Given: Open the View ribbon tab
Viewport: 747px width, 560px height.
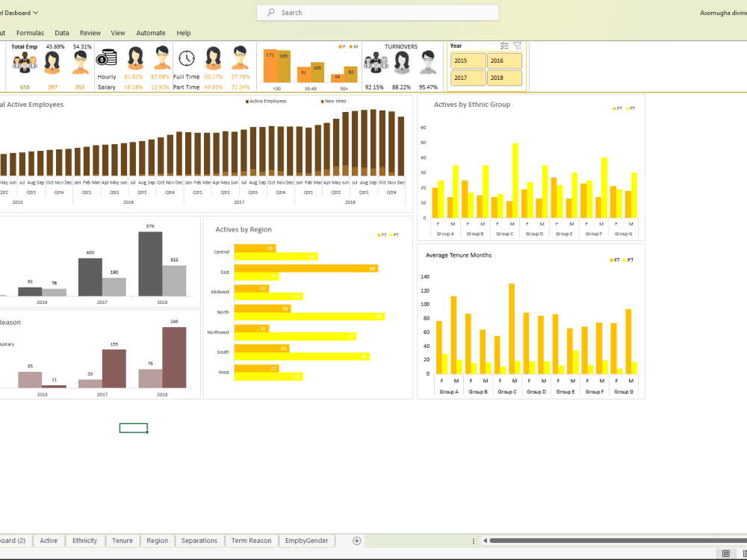Looking at the screenshot, I should coord(118,33).
